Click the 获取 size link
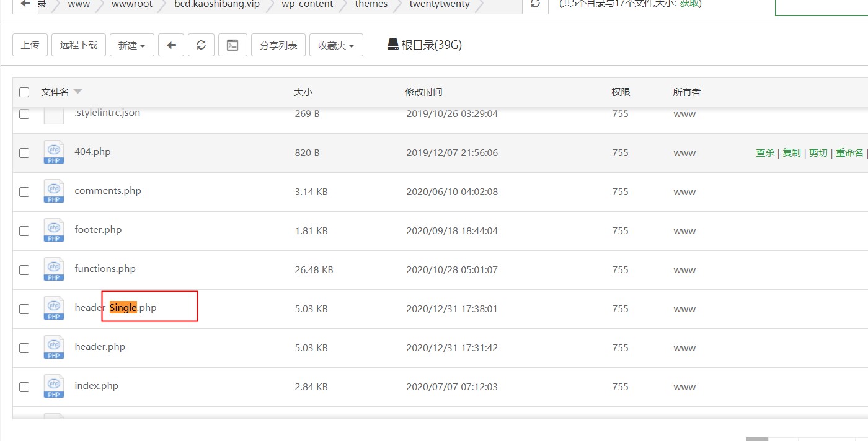Image resolution: width=868 pixels, height=441 pixels. (689, 4)
